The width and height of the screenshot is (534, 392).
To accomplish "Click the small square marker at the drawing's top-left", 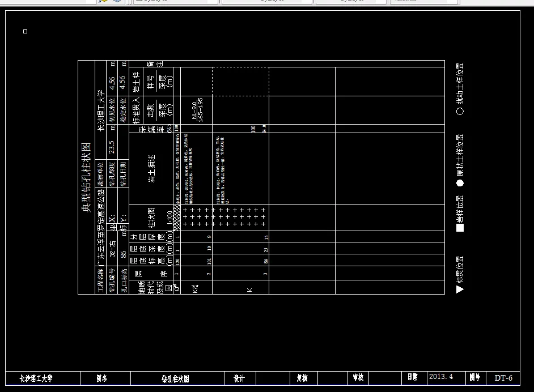I will tap(25, 31).
